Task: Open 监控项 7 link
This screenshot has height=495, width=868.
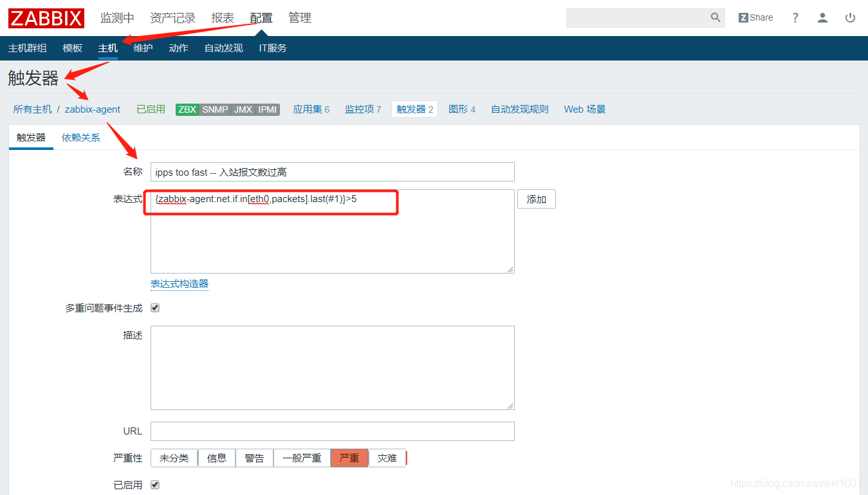Action: tap(363, 109)
